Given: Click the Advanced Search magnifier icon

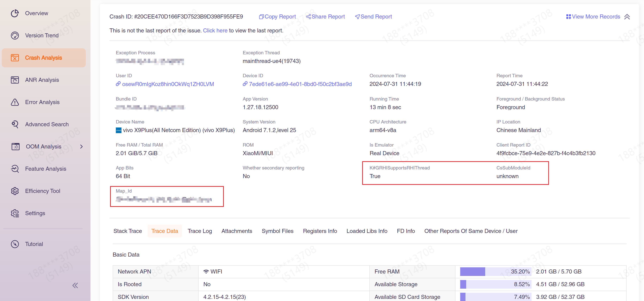Looking at the screenshot, I should tap(15, 124).
